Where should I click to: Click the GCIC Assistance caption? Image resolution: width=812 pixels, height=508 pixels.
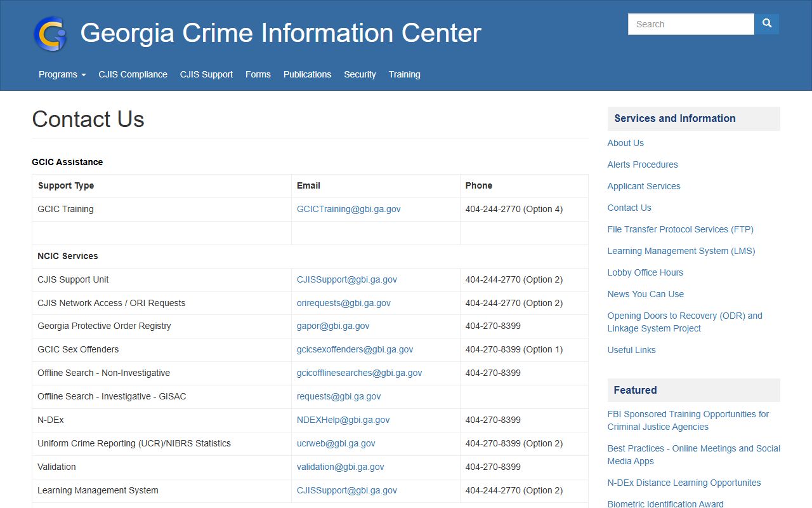point(67,162)
